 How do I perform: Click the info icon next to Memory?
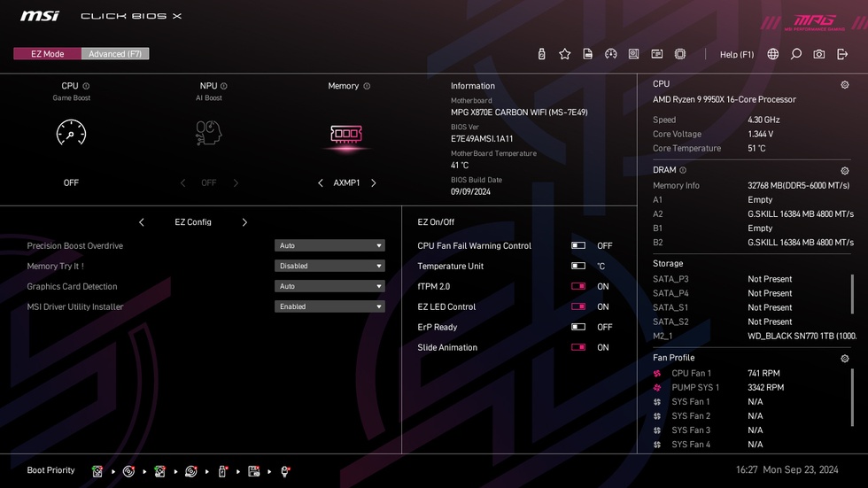367,86
